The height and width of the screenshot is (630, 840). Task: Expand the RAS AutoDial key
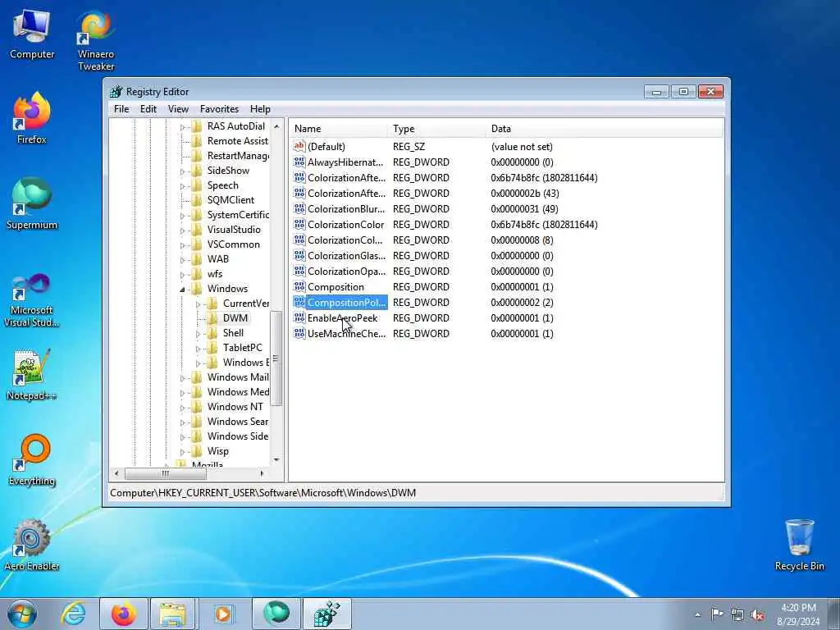click(182, 127)
